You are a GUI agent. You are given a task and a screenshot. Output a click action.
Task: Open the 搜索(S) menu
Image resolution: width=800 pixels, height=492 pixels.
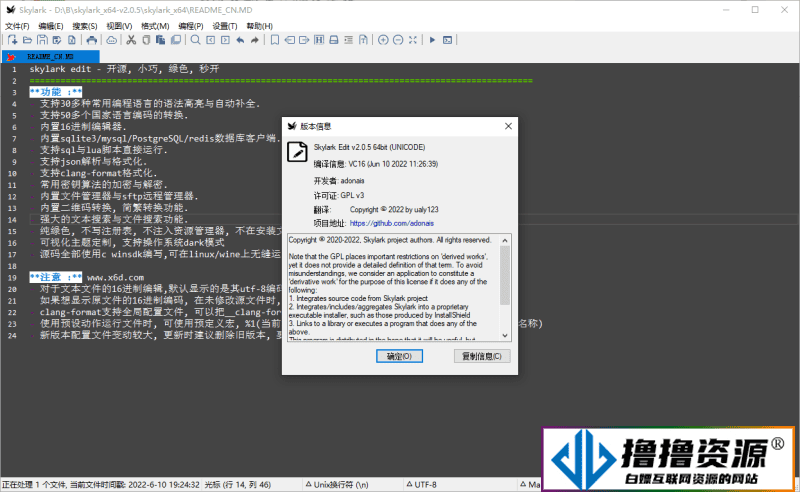tap(85, 26)
